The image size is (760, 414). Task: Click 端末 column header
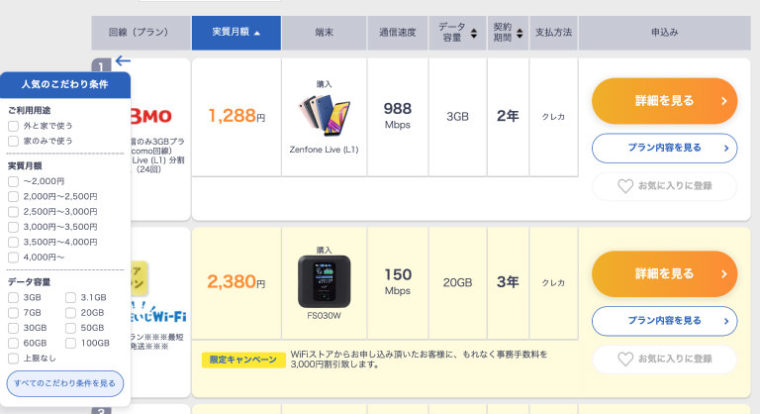[x=324, y=33]
